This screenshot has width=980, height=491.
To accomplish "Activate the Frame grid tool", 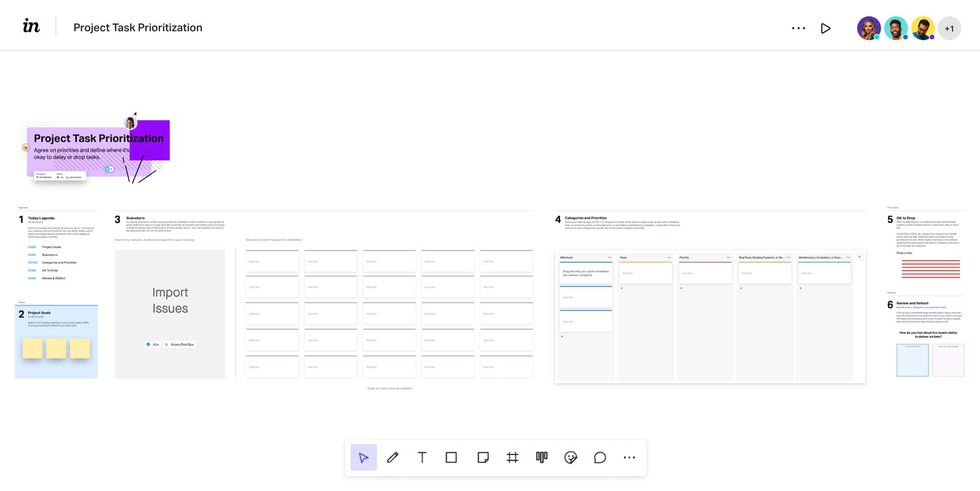I will click(512, 458).
